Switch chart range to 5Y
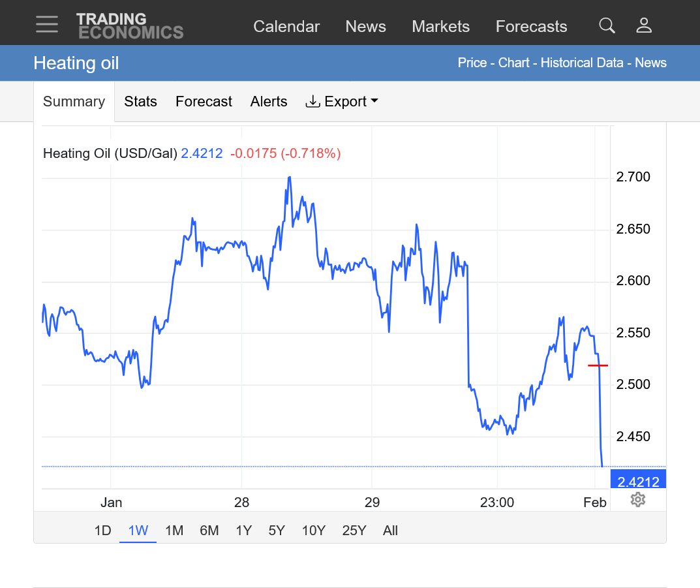This screenshot has height=588, width=700. click(x=277, y=531)
